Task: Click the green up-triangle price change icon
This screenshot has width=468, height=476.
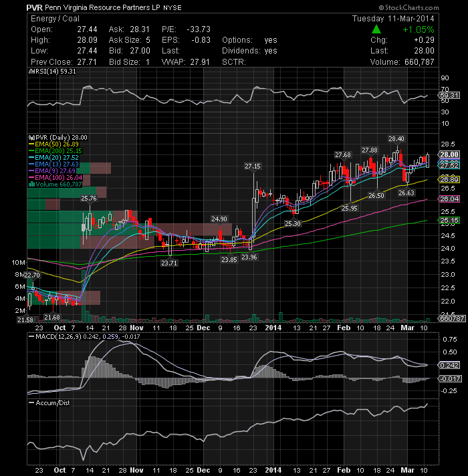Action: [x=376, y=29]
